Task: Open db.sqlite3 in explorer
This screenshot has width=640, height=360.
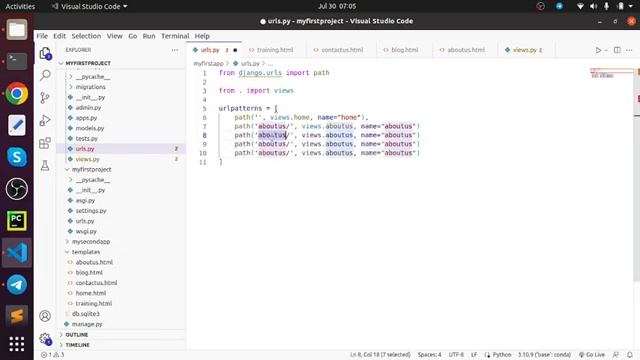Action: click(x=86, y=314)
